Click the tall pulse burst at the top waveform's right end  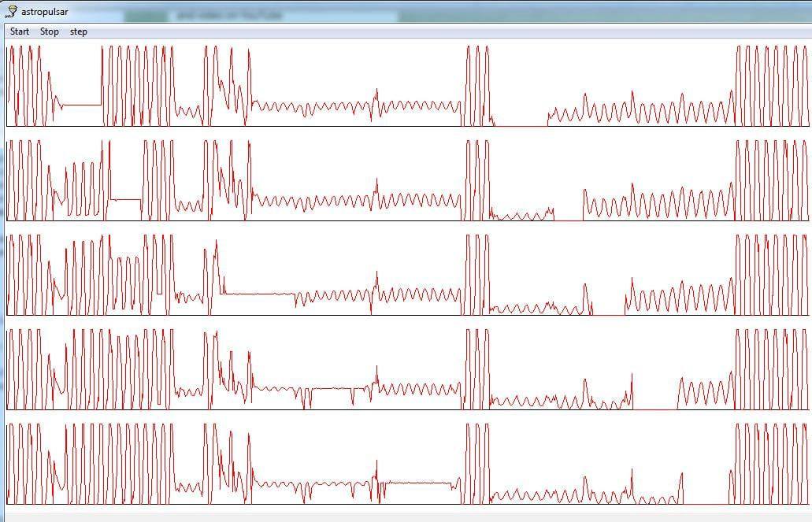pos(770,85)
